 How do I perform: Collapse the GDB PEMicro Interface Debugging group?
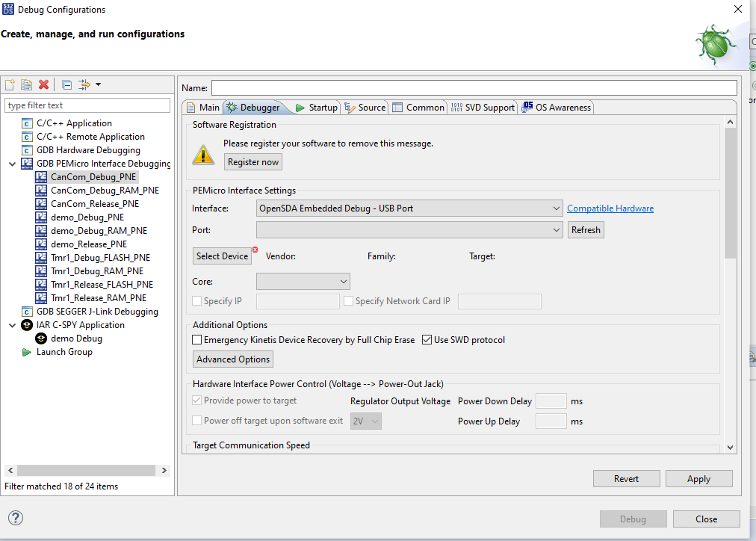coord(11,163)
